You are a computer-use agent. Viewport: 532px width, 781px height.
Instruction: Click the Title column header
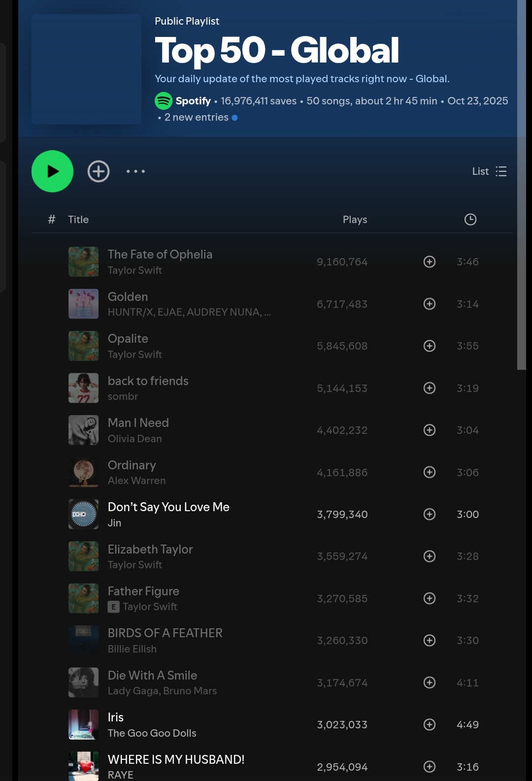click(78, 220)
